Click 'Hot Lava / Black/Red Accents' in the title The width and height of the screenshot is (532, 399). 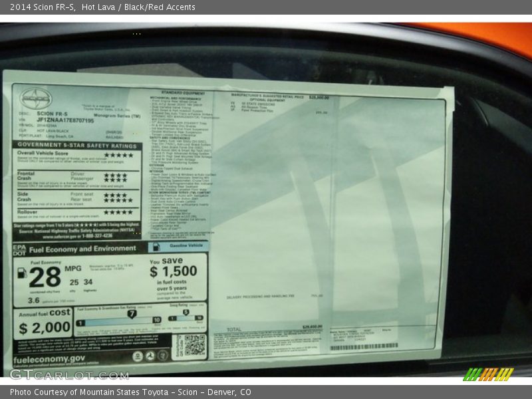coord(138,7)
